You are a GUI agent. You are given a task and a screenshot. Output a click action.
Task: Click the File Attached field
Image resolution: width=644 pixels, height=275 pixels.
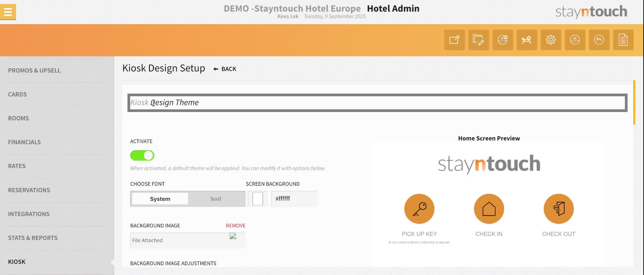[188, 240]
